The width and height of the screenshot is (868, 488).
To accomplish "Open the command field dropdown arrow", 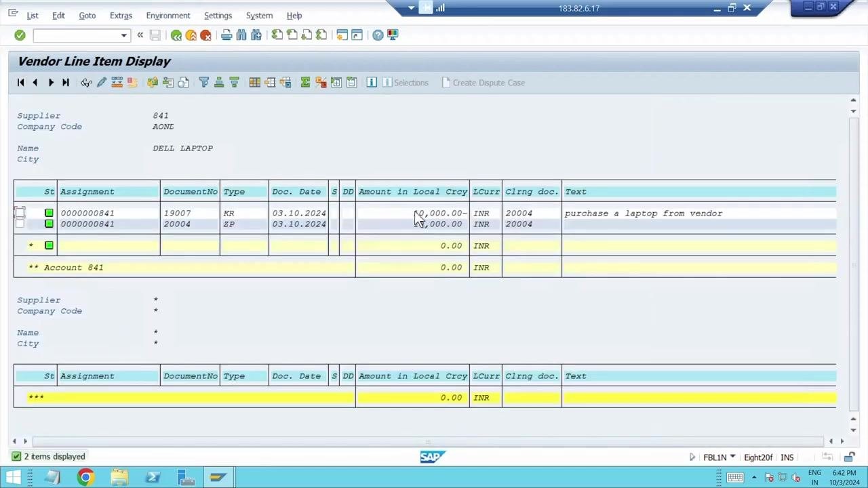I will [x=123, y=35].
